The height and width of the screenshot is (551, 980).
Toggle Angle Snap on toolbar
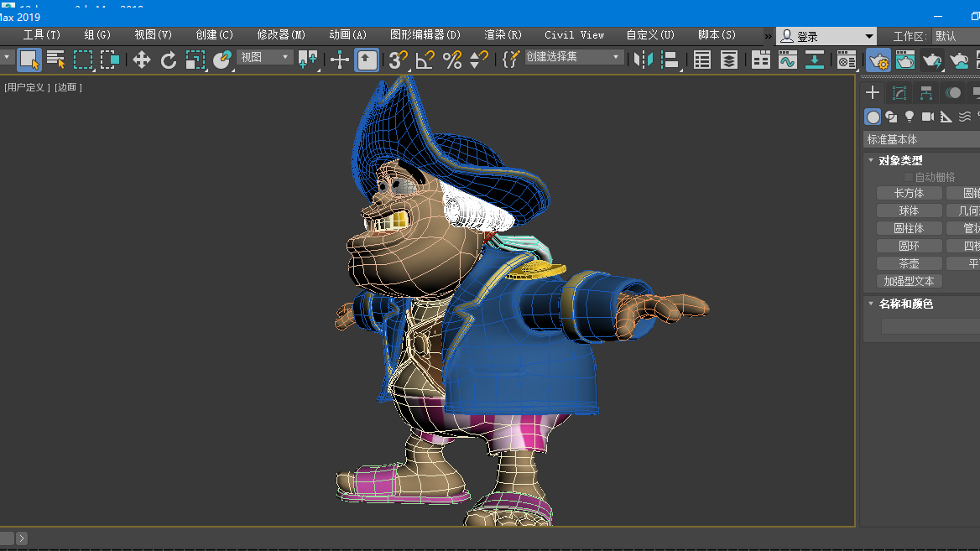pyautogui.click(x=425, y=60)
